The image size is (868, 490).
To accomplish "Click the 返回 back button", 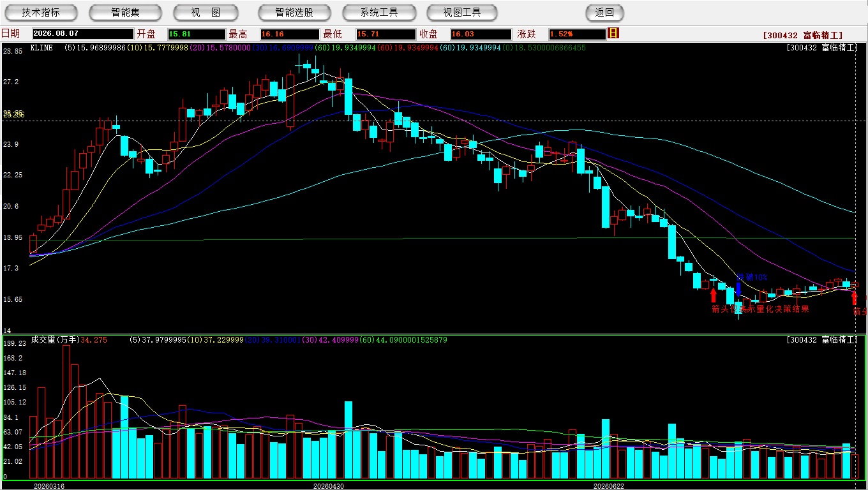I will point(604,12).
